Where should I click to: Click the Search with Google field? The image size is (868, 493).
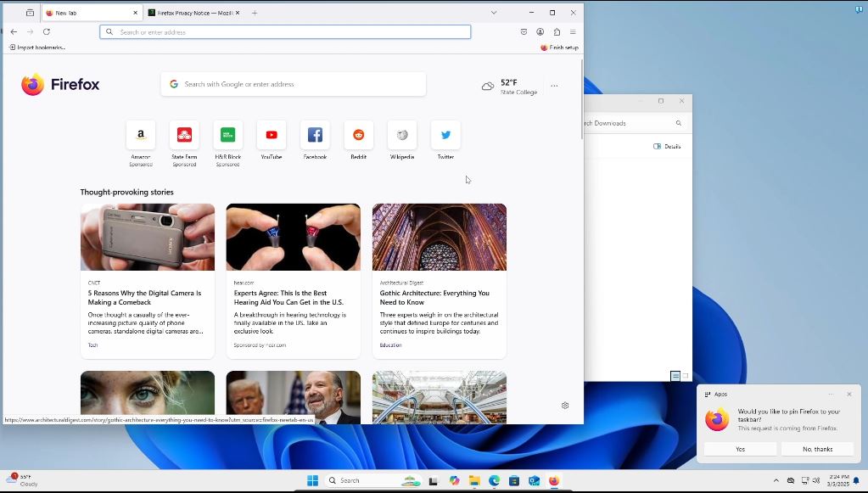click(294, 84)
